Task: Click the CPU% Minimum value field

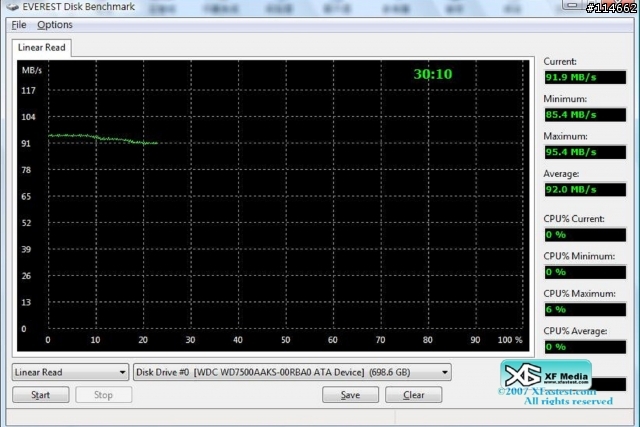Action: click(x=585, y=272)
